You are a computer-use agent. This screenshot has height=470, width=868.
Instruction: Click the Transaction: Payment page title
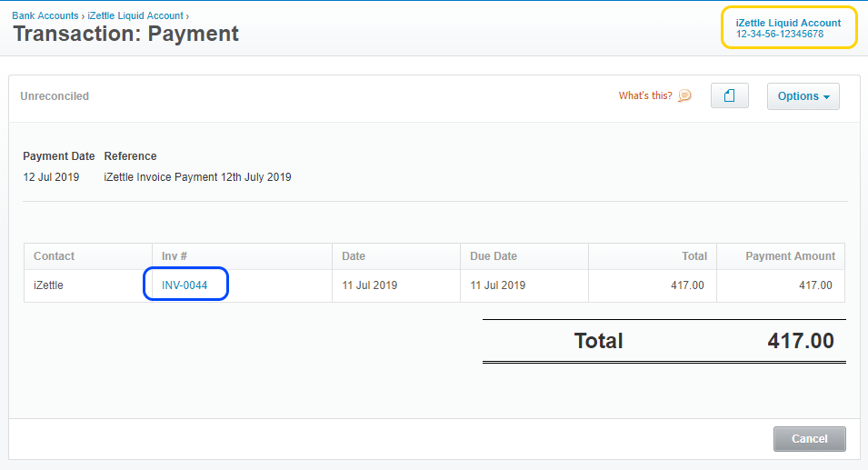[x=125, y=35]
